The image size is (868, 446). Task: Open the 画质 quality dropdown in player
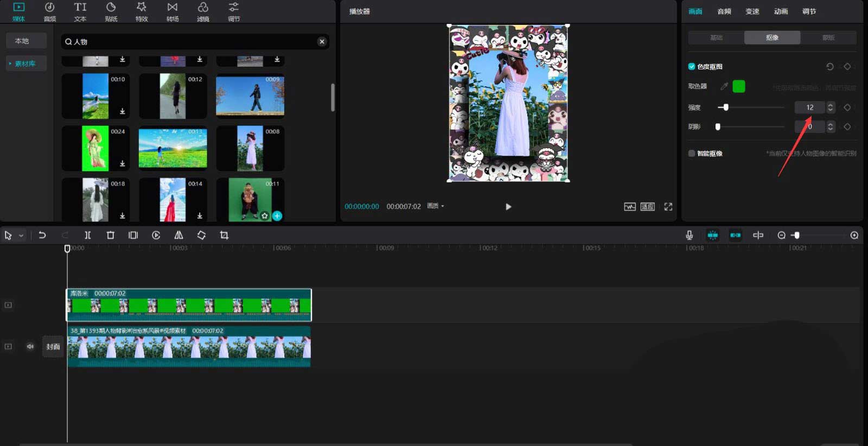(435, 206)
